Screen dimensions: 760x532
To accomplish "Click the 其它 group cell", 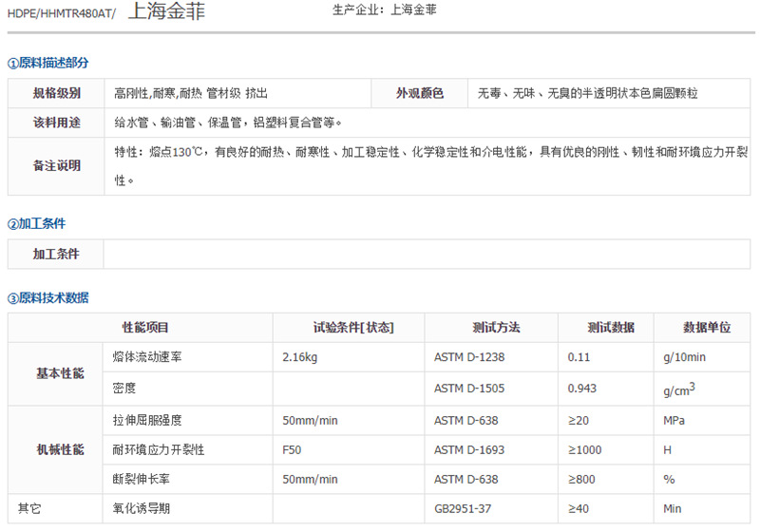I will pyautogui.click(x=55, y=508).
